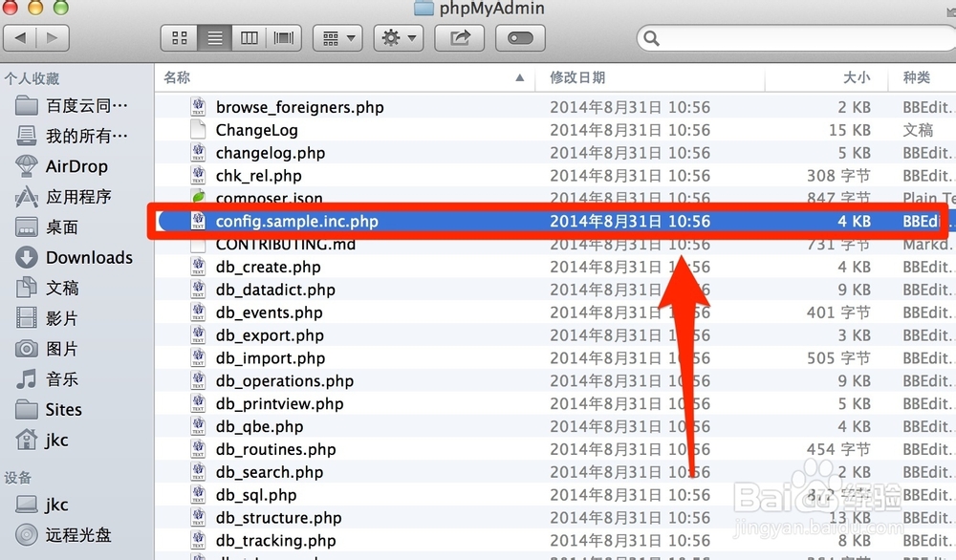
Task: Switch to list view
Action: click(x=214, y=38)
